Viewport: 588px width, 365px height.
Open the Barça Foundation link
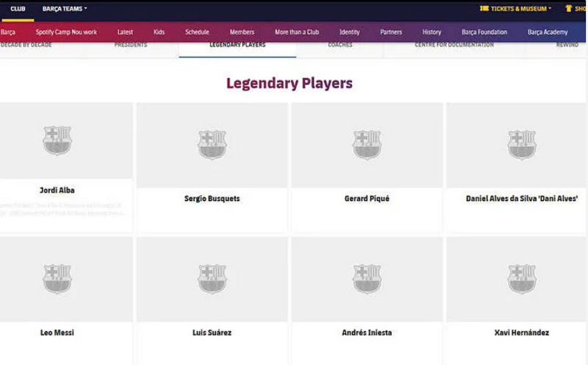(484, 32)
